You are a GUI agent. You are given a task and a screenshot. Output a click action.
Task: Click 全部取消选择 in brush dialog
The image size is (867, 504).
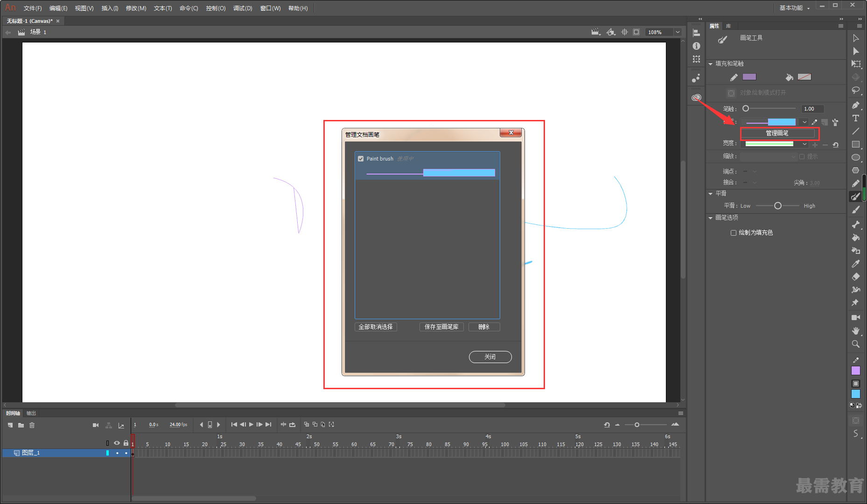[x=376, y=327]
